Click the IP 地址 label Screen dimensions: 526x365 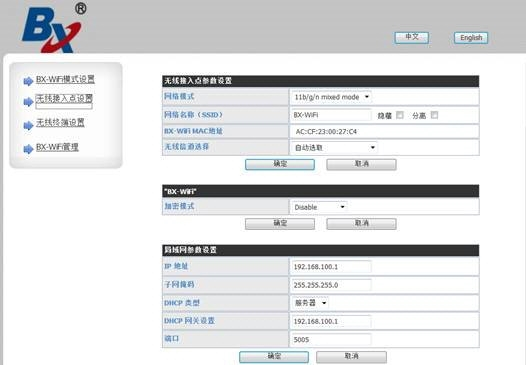(x=176, y=266)
